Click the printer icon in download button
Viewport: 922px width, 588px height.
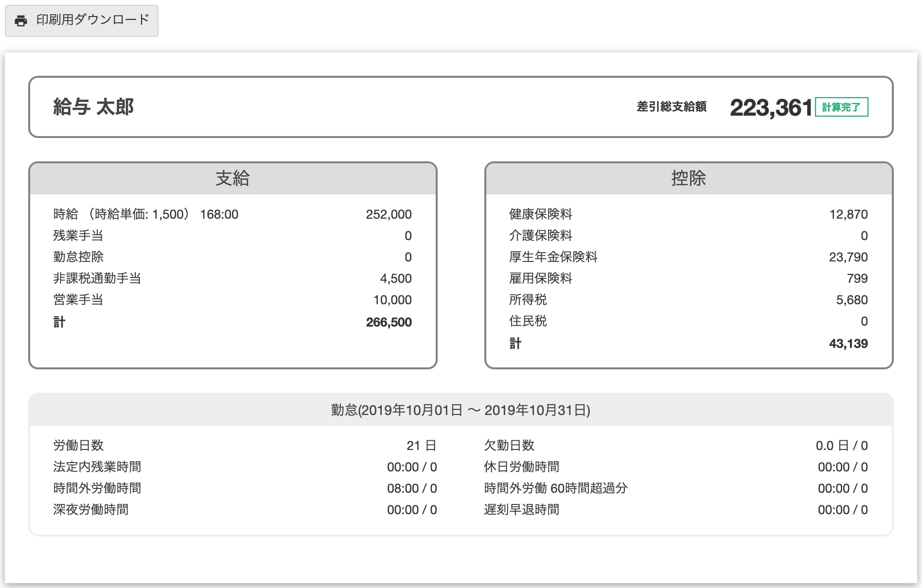(x=21, y=21)
